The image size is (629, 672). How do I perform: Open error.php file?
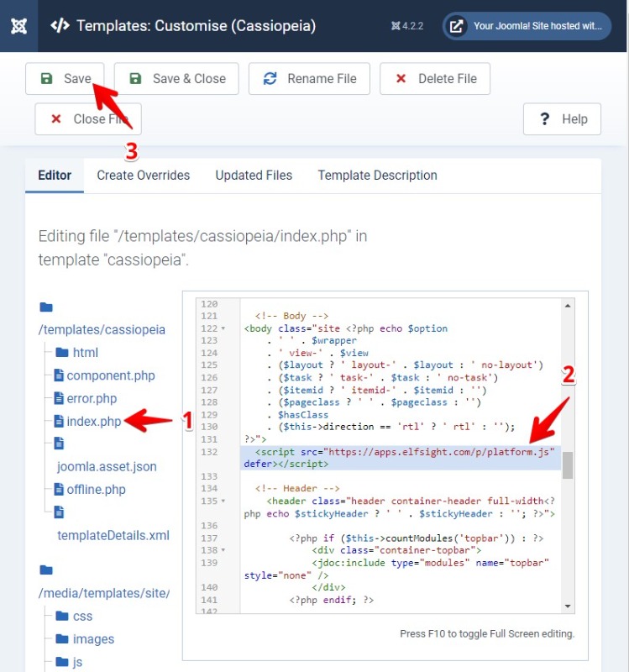[92, 398]
